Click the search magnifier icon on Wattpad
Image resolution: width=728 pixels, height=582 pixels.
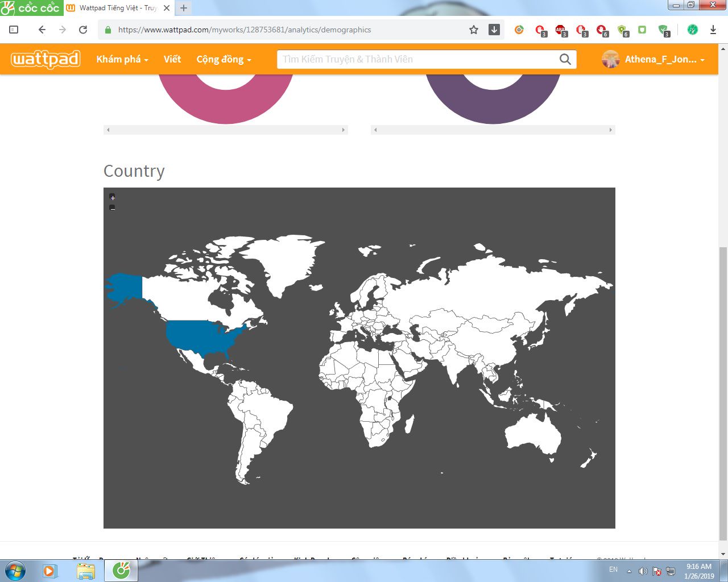565,59
